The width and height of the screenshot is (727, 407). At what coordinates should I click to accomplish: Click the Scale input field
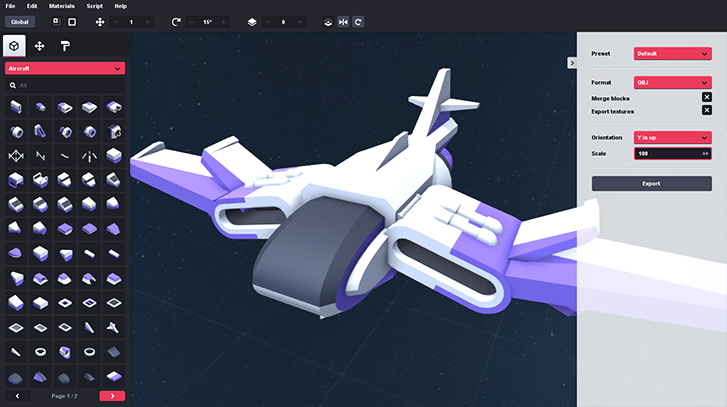tap(666, 153)
